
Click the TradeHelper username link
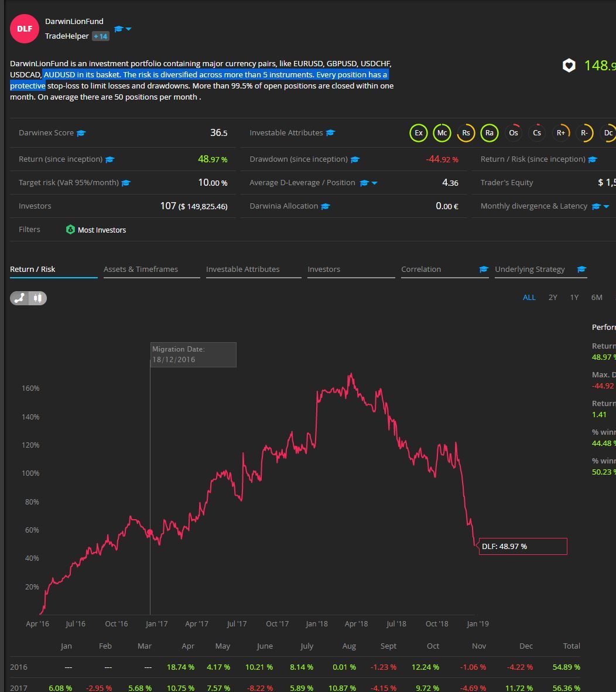coord(67,36)
